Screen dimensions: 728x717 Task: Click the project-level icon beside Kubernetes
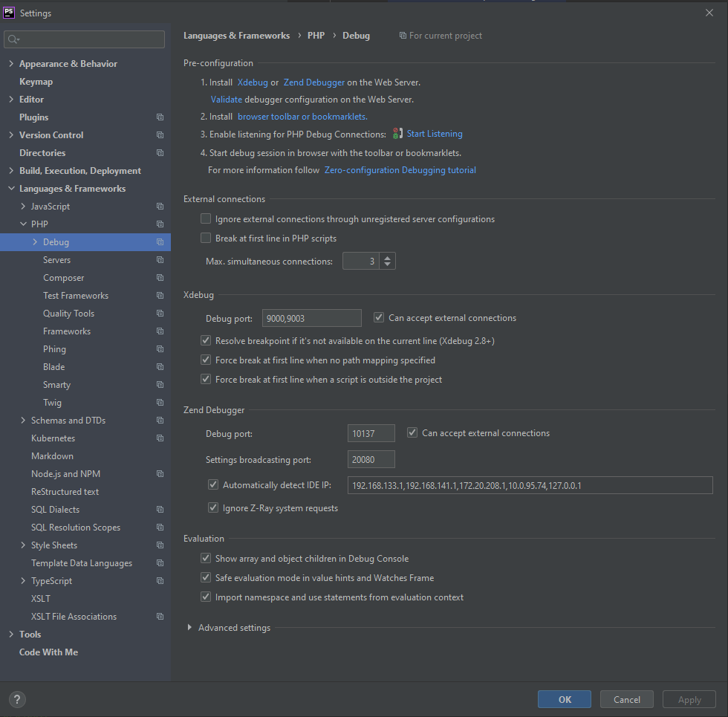[x=160, y=438]
